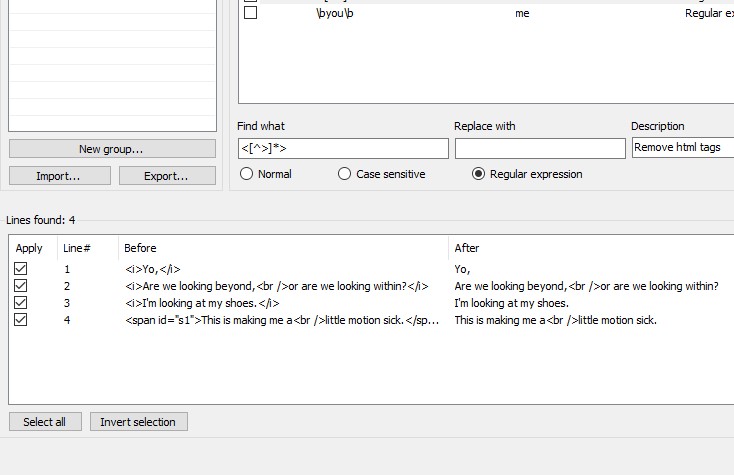Sort by the Line# column header
Viewport: 734px width, 475px height.
pos(78,248)
